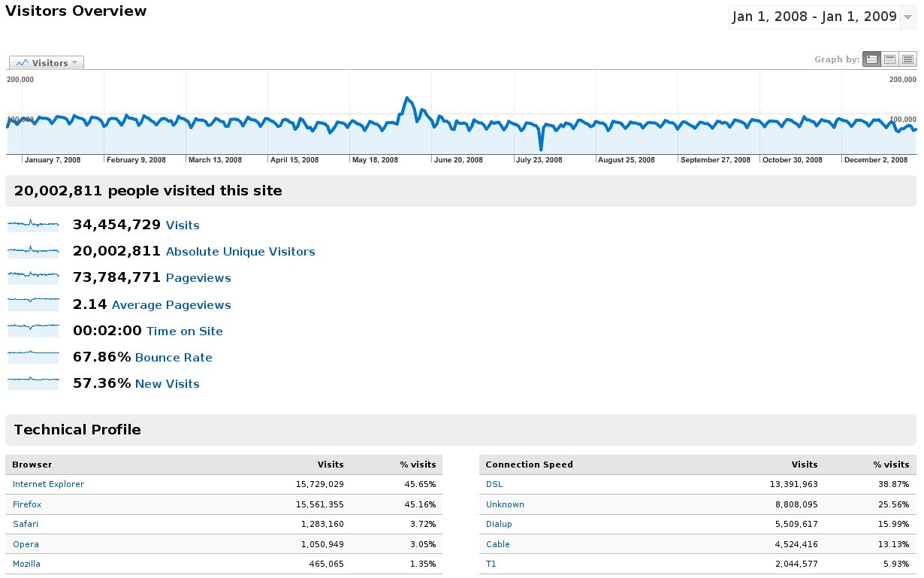The width and height of the screenshot is (924, 578).
Task: Open the date range dropdown arrow
Action: coord(907,17)
